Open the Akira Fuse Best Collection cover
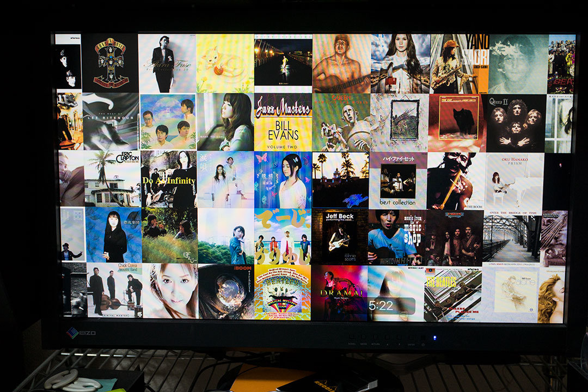Viewport: 588px width, 392px height. 167,63
